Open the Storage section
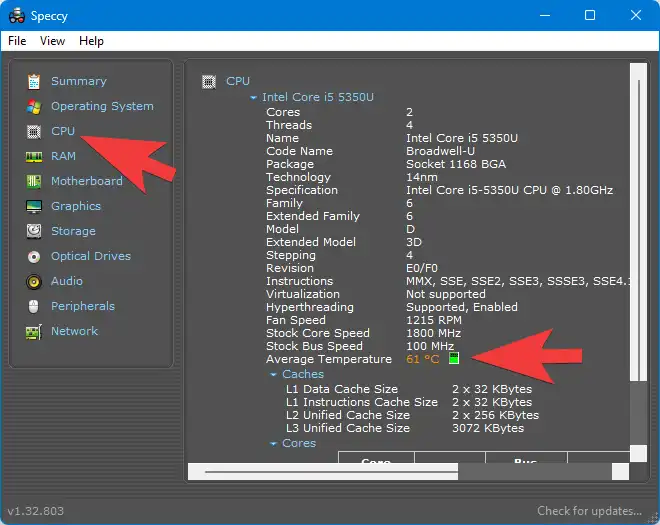Screen dimensions: 660x525 point(73,231)
